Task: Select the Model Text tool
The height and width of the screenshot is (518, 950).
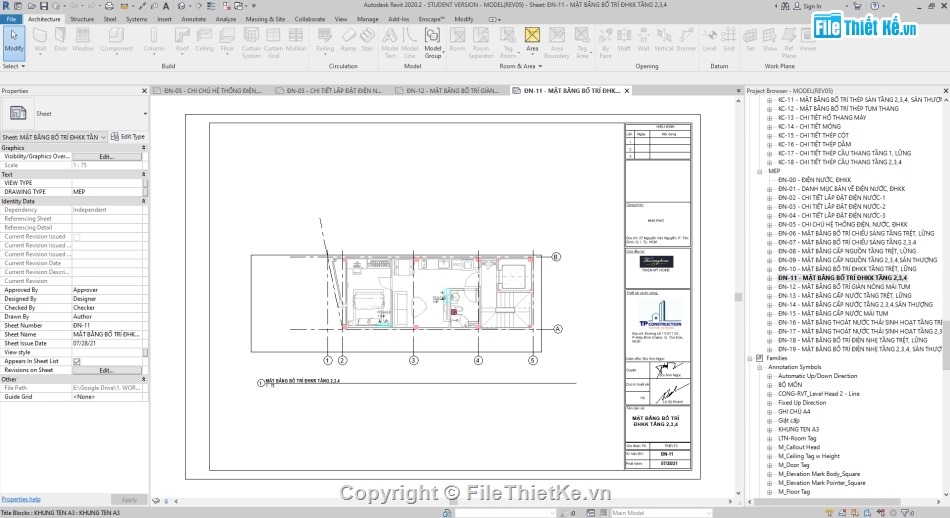Action: pyautogui.click(x=390, y=42)
